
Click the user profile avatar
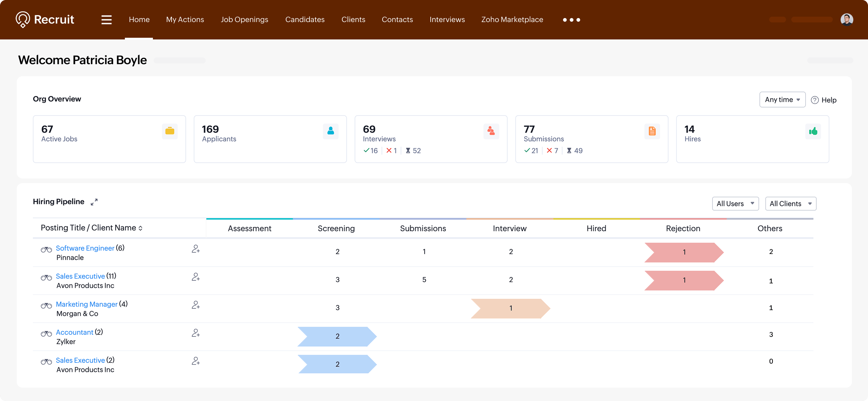pyautogui.click(x=846, y=20)
